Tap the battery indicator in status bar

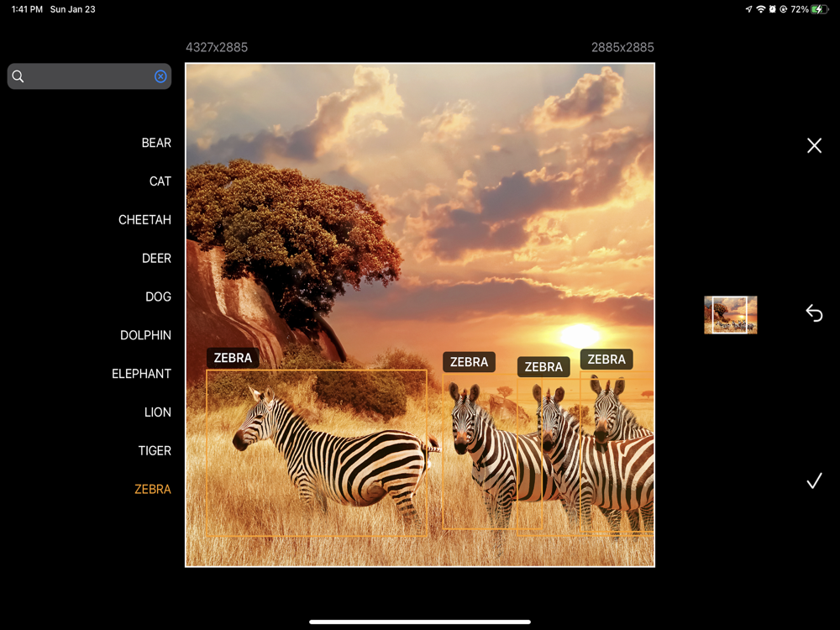pyautogui.click(x=820, y=9)
